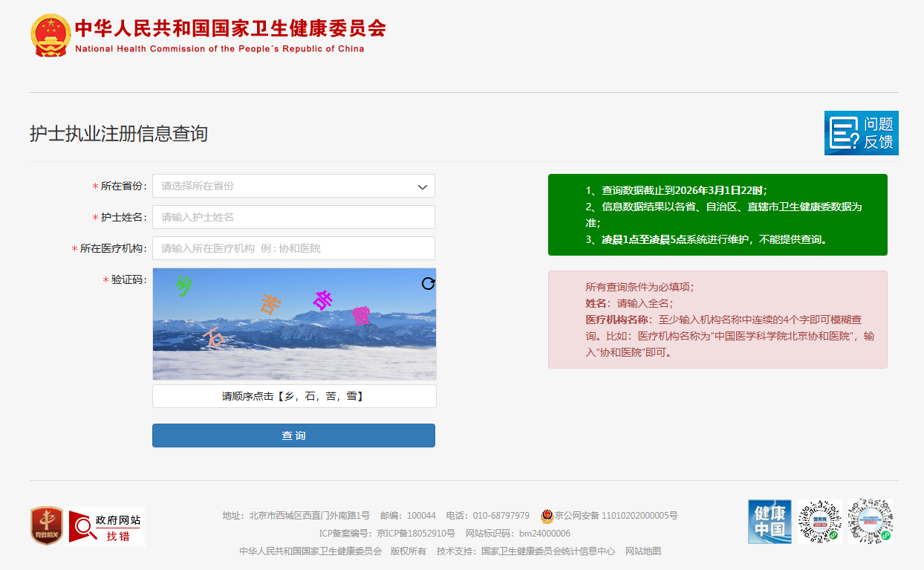The width and height of the screenshot is (924, 570).
Task: Click the rightmost QR code in footer
Action: coord(870,522)
